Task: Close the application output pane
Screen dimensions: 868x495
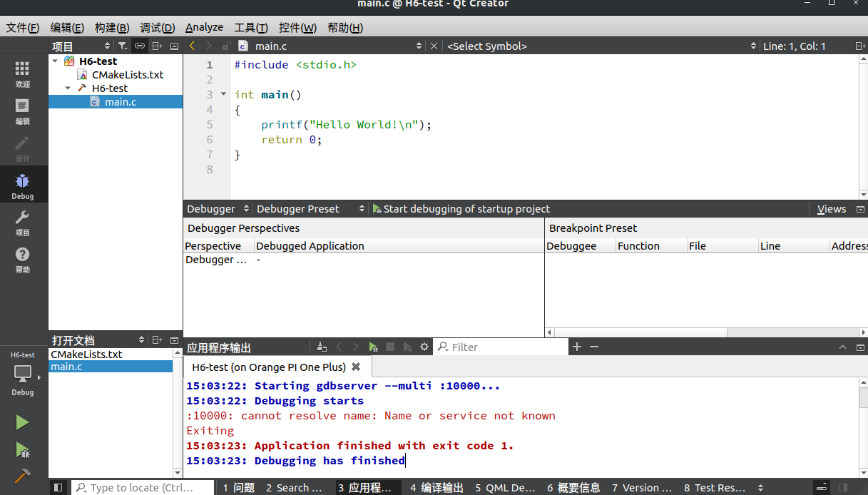Action: (859, 347)
